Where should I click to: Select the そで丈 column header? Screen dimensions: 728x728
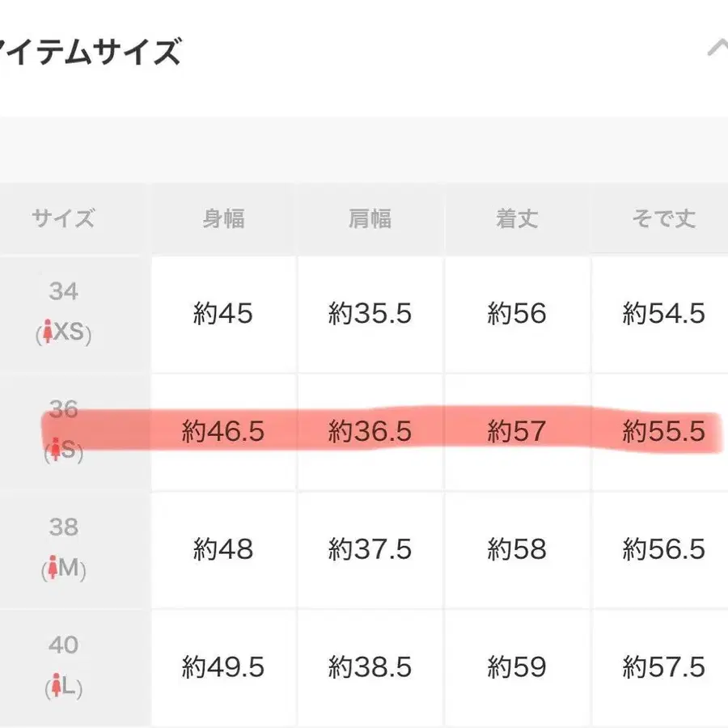point(663,218)
